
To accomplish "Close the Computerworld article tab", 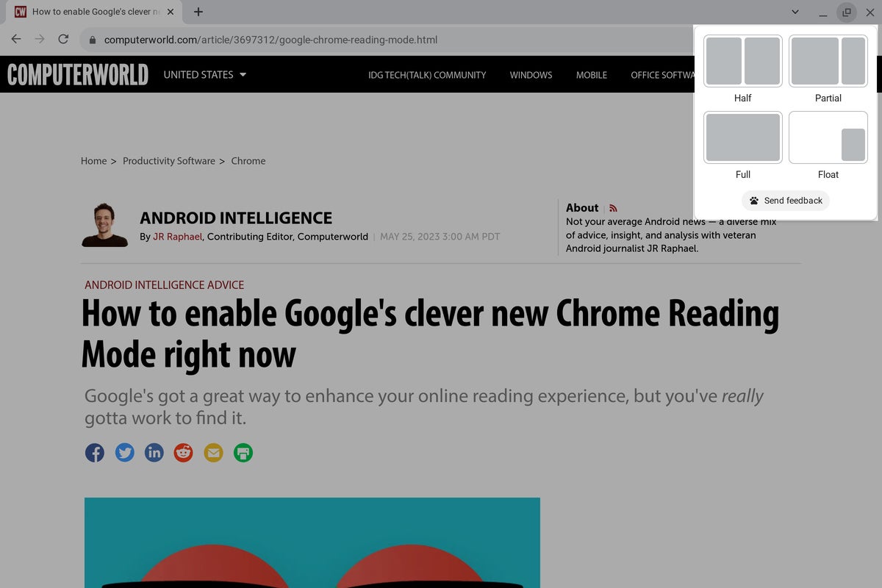I will (x=171, y=12).
